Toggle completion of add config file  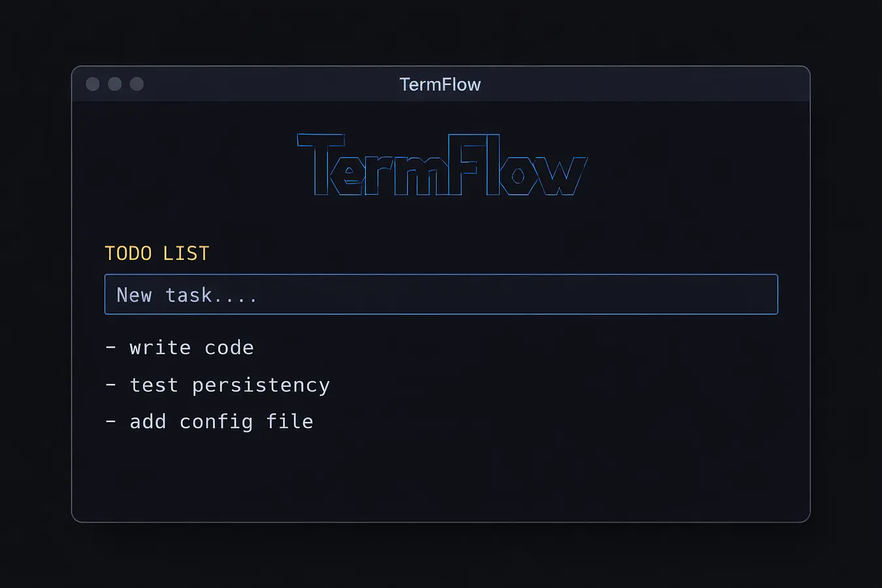pos(221,421)
